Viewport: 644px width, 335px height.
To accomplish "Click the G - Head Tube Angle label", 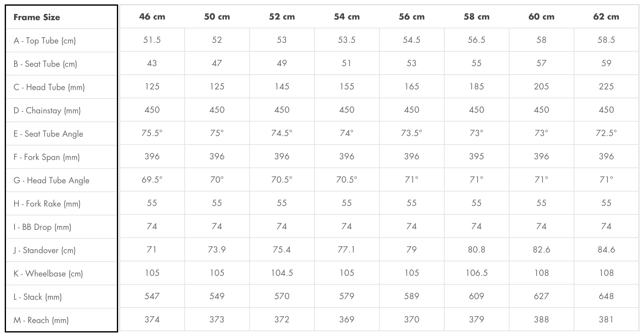I will point(51,180).
